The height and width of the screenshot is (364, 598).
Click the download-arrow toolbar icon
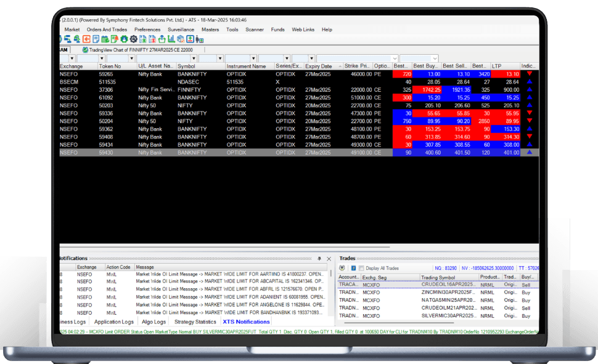pyautogui.click(x=190, y=39)
